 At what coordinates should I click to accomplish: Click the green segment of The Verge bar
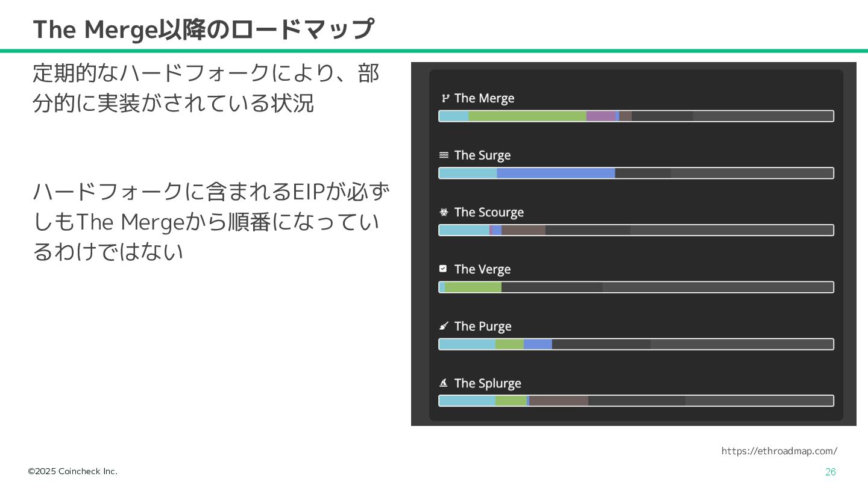[x=473, y=287]
